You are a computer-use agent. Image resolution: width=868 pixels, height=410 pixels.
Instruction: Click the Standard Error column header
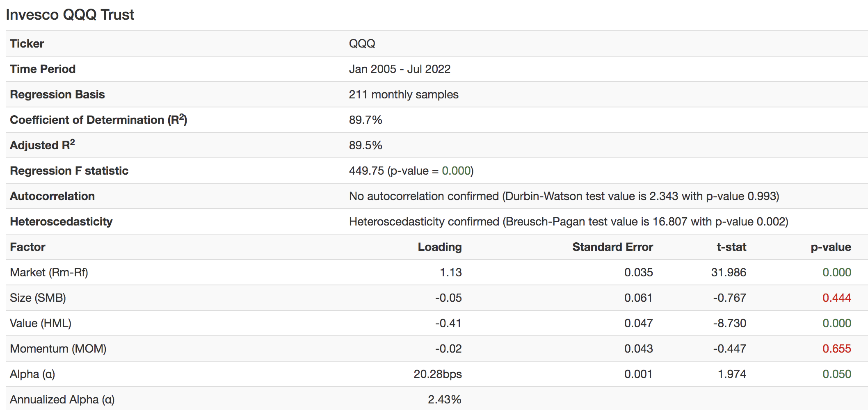click(x=612, y=247)
